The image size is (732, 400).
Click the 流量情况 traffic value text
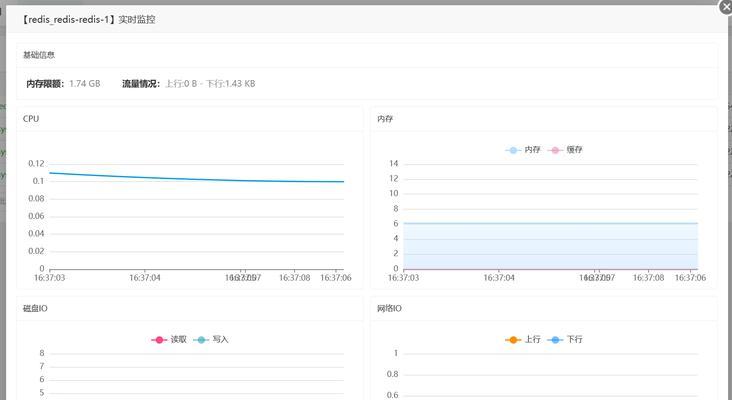tap(210, 84)
